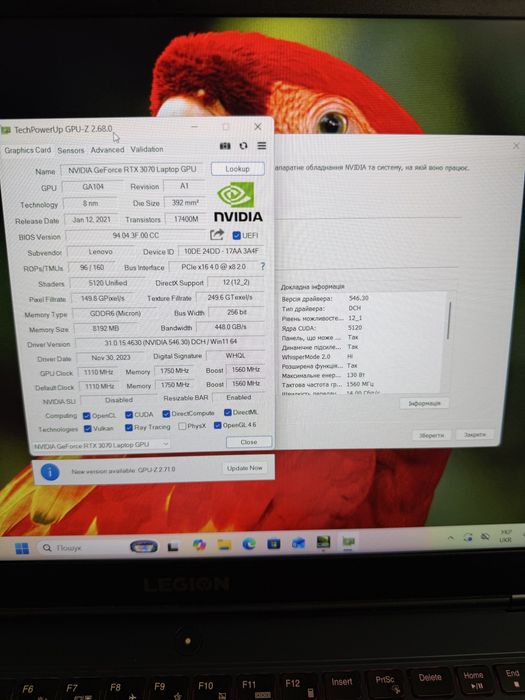Click the UKR language indicator

[x=505, y=536]
